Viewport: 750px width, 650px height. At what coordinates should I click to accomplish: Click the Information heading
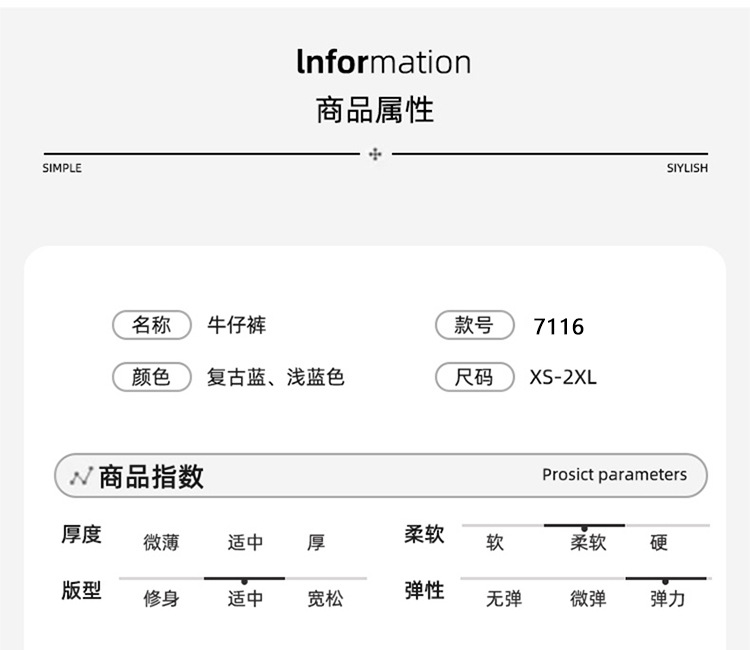point(384,62)
